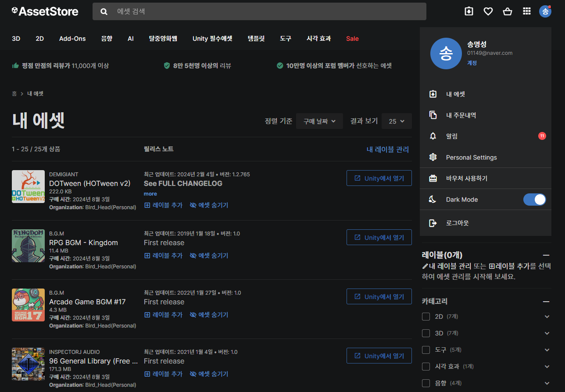This screenshot has width=565, height=392.
Task: Click the 알림 bell icon
Action: 433,136
